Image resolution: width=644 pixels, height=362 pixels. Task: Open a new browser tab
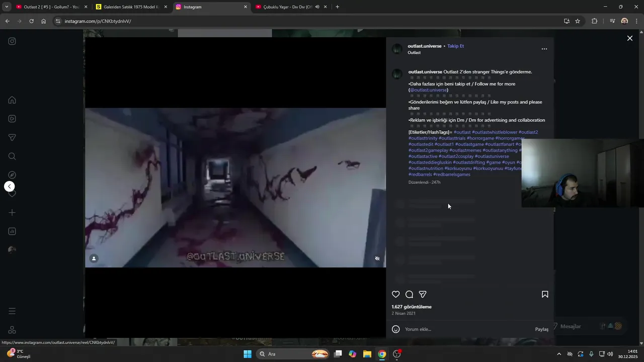[337, 7]
